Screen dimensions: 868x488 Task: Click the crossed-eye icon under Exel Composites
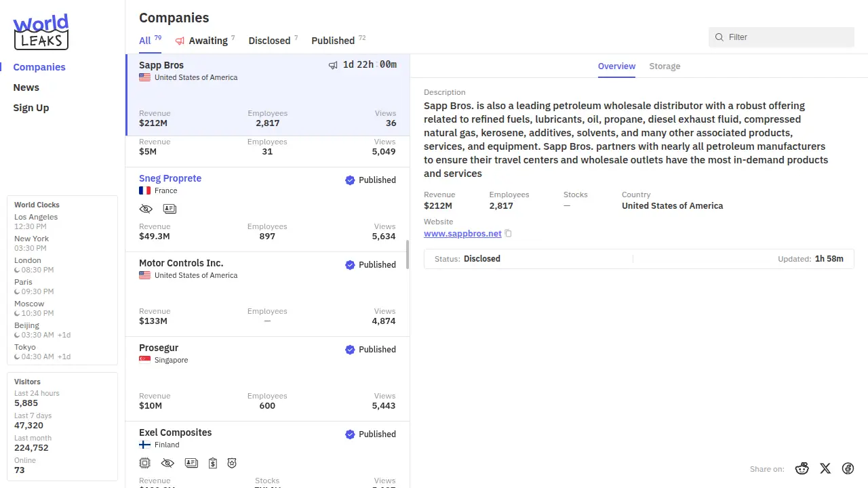pyautogui.click(x=167, y=463)
